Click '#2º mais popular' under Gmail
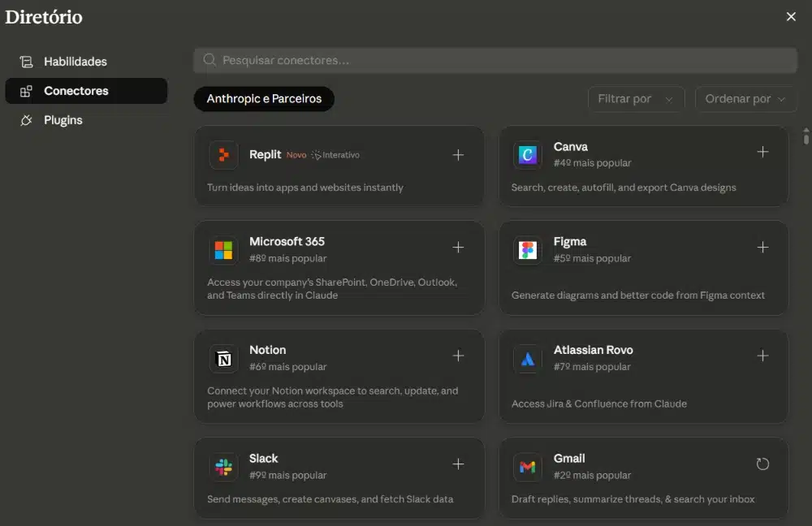This screenshot has height=526, width=812. (593, 475)
